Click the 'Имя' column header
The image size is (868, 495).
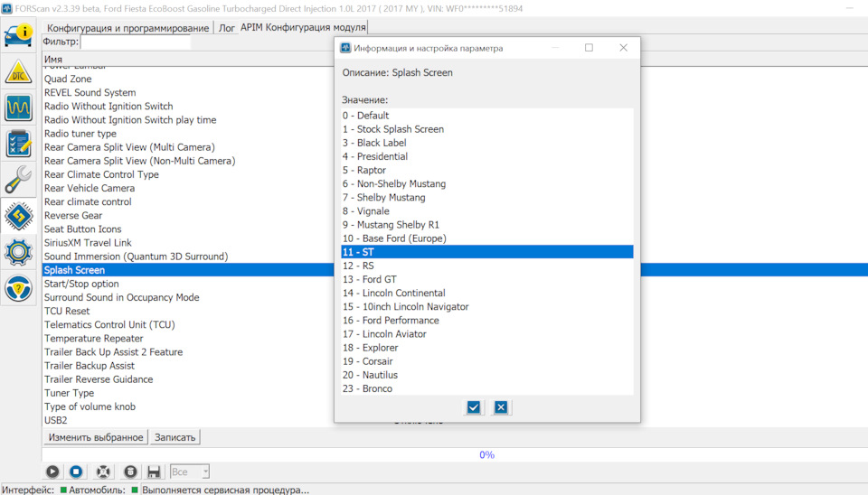pyautogui.click(x=53, y=60)
